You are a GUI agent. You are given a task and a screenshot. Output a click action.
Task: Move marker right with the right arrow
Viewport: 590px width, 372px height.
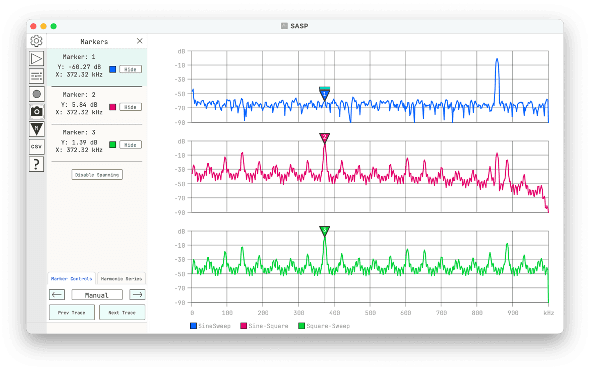coord(137,295)
